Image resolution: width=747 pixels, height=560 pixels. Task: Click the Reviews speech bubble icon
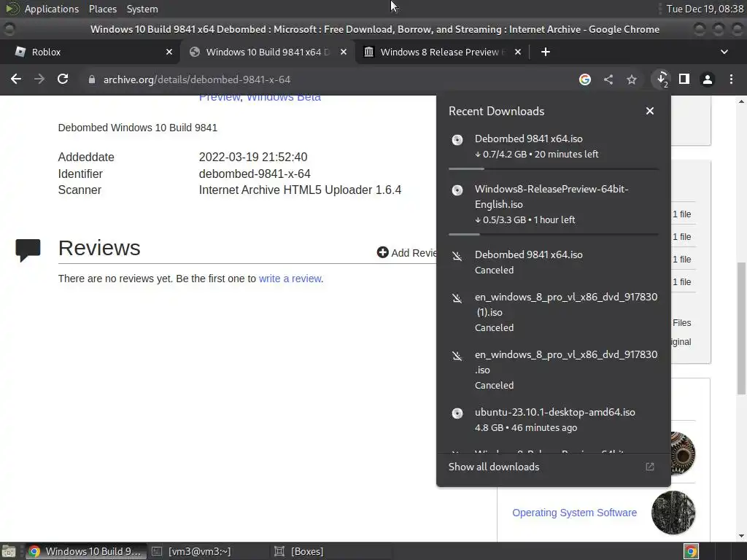28,250
